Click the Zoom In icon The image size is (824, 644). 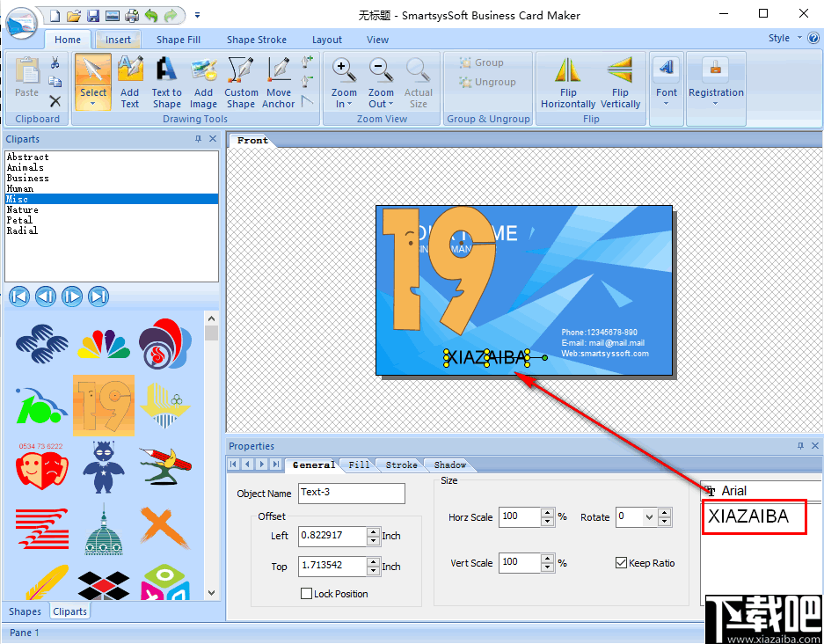(x=343, y=70)
